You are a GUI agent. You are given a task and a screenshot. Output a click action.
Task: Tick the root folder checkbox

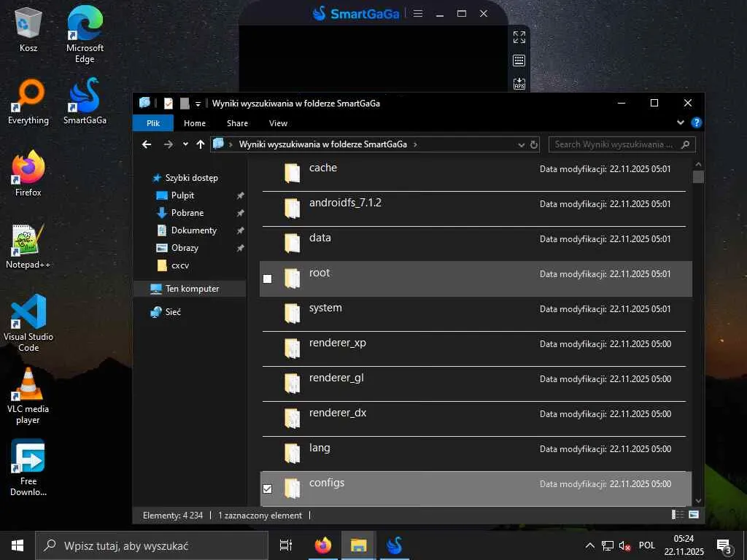(267, 279)
